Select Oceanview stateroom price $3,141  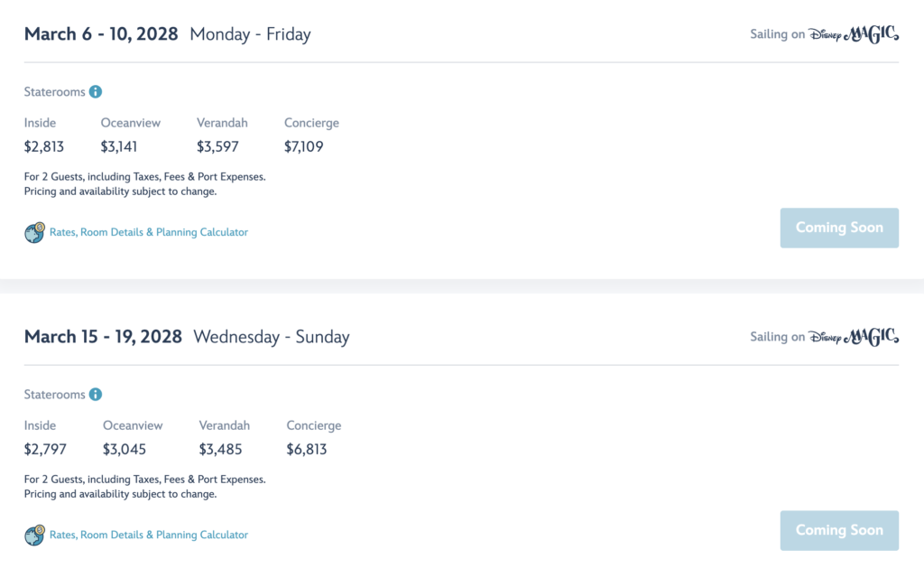118,147
